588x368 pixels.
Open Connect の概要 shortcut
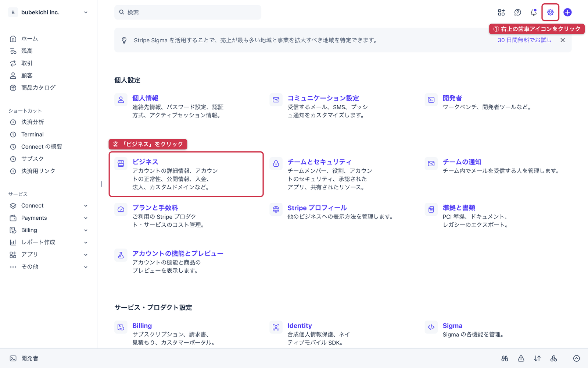[42, 146]
